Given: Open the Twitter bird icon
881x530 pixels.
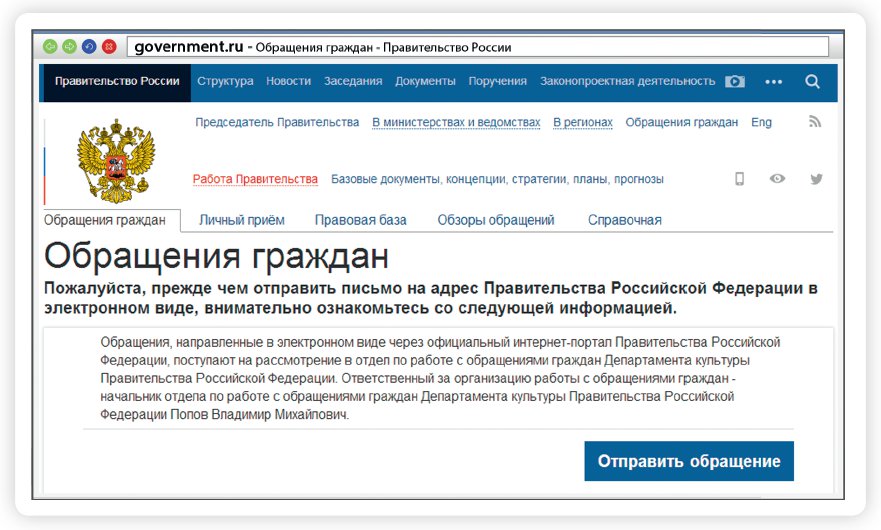Looking at the screenshot, I should [x=816, y=179].
